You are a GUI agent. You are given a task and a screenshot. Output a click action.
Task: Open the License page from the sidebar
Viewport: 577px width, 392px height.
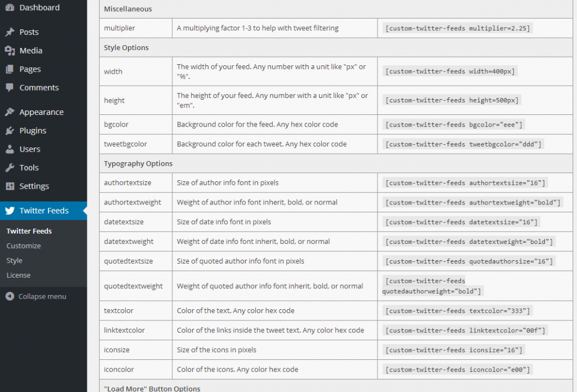pyautogui.click(x=19, y=275)
